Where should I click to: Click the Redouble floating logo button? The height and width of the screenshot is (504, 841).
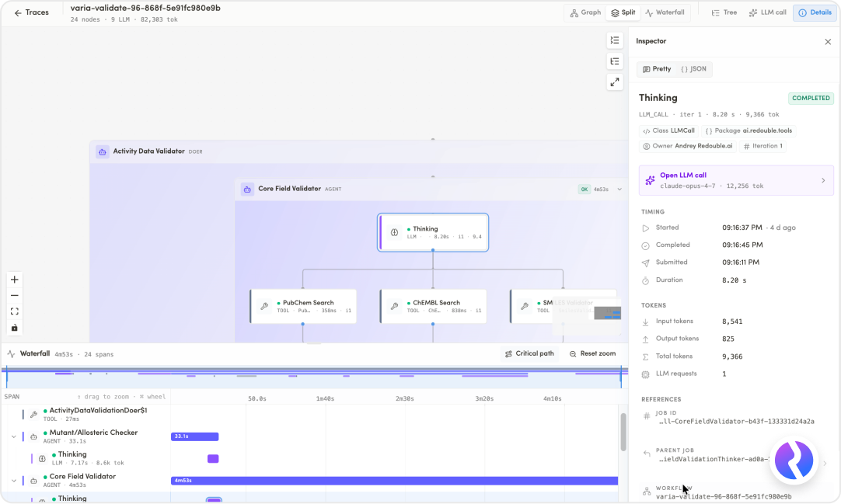point(794,460)
